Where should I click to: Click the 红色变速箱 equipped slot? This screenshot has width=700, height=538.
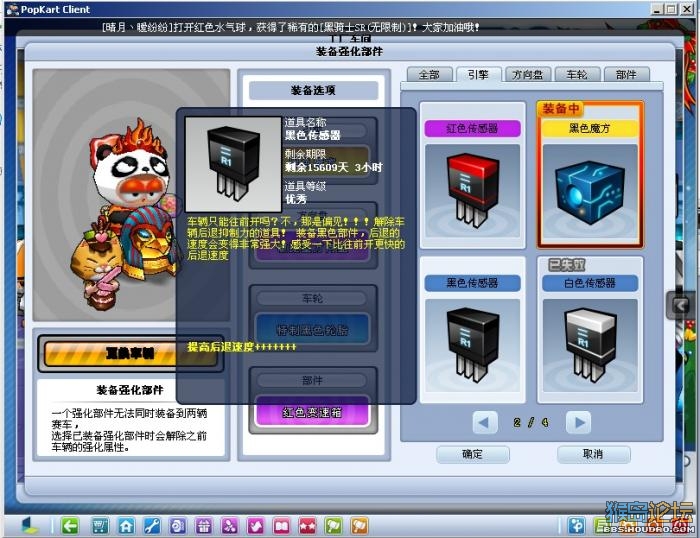[x=312, y=413]
